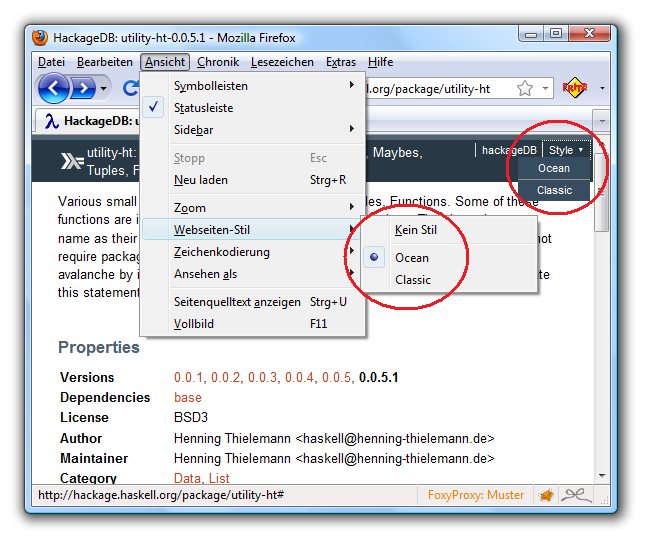Bookmark page with the star icon
The image size is (645, 546).
click(x=525, y=88)
